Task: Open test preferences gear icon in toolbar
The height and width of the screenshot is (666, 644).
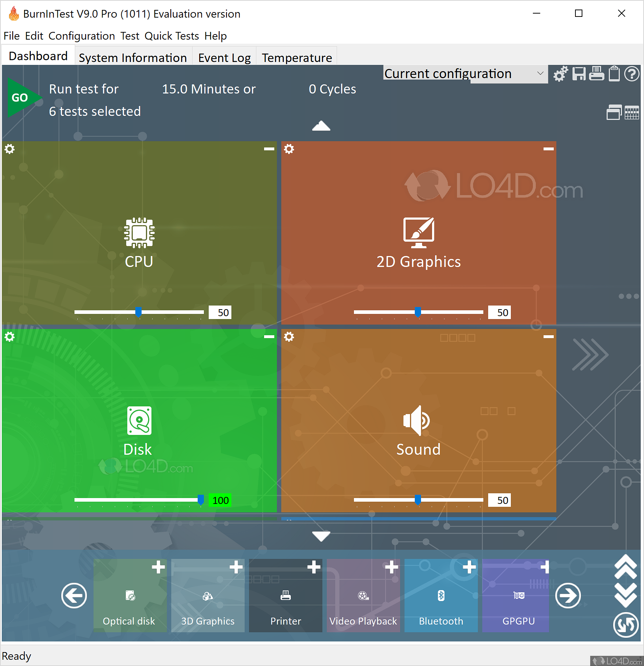Action: click(x=560, y=74)
